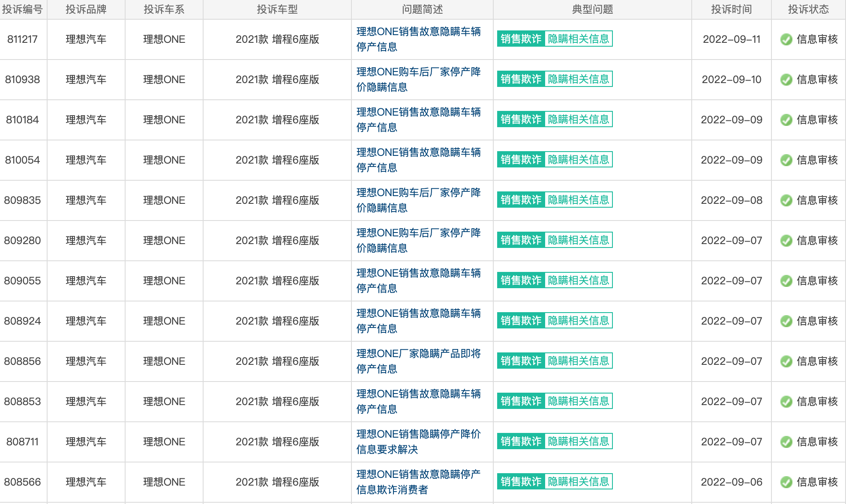Click the status check icon for complaint 809055

pos(786,281)
